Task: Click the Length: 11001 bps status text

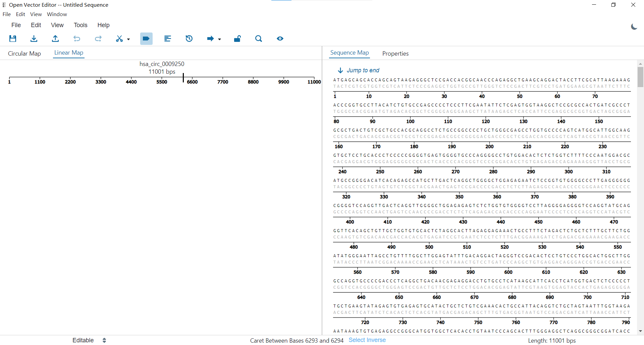Action: (x=552, y=341)
